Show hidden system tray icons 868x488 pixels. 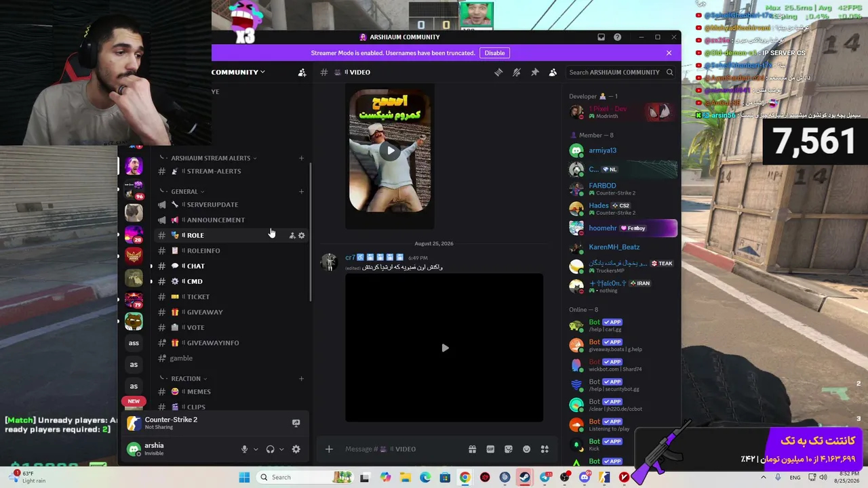point(764,477)
